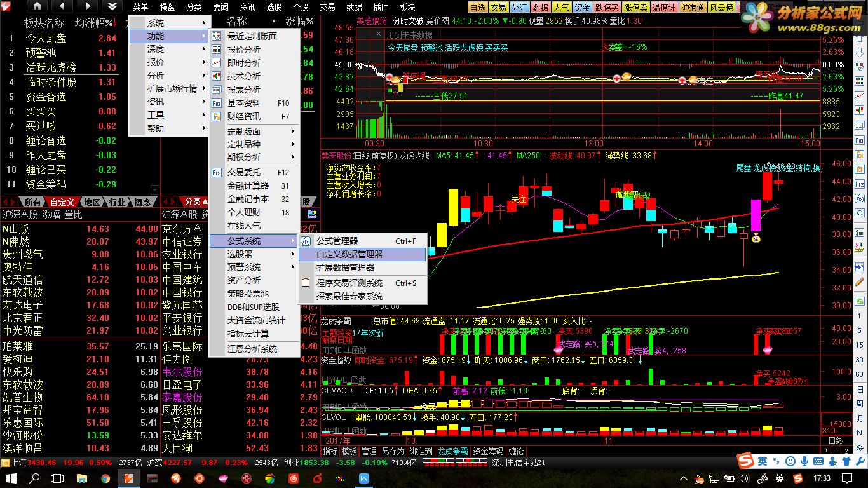Image resolution: width=868 pixels, height=488 pixels.
Task: Open 大资金流向统计 entry
Action: pyautogui.click(x=254, y=320)
